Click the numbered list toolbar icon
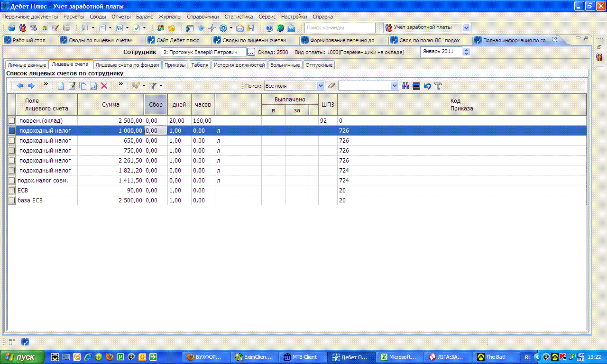The image size is (607, 364). 66,28
